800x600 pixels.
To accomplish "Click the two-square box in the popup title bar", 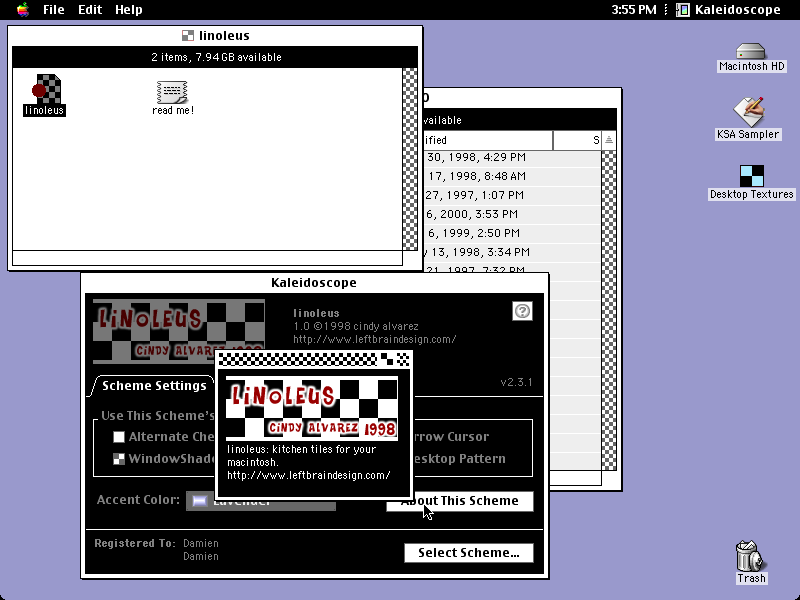I will click(x=388, y=359).
